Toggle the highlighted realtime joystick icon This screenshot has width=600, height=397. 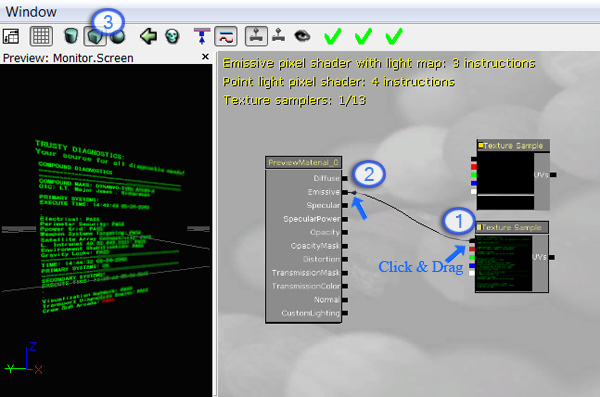(x=256, y=36)
